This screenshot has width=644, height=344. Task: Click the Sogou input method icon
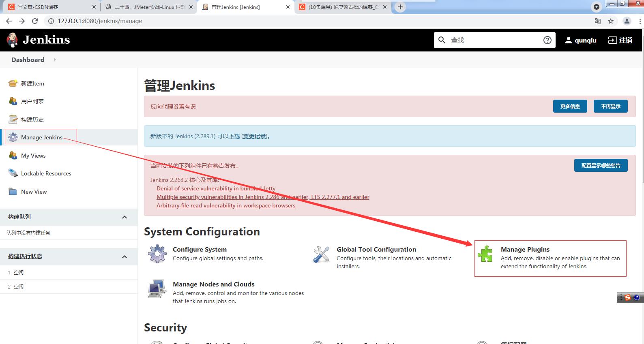[x=628, y=297]
